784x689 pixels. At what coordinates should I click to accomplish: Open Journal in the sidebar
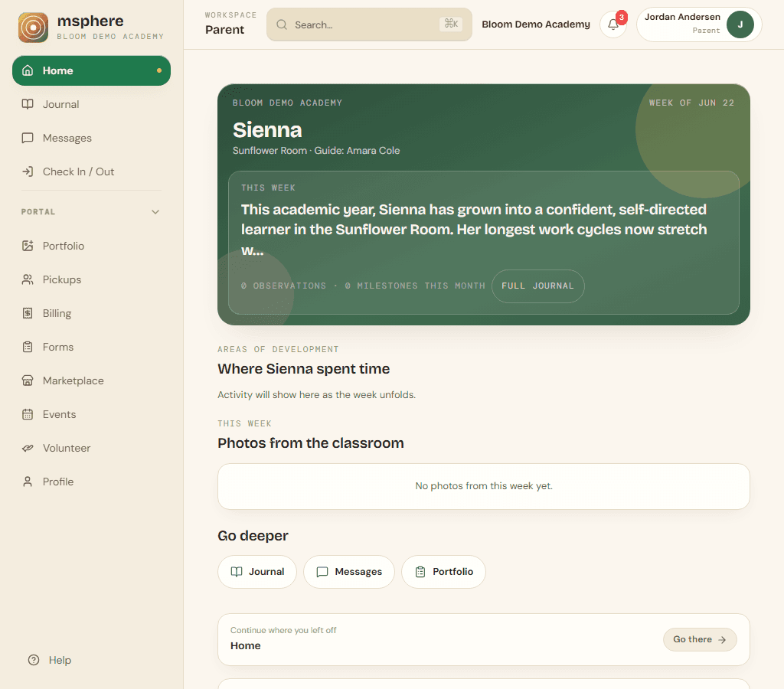tap(92, 104)
